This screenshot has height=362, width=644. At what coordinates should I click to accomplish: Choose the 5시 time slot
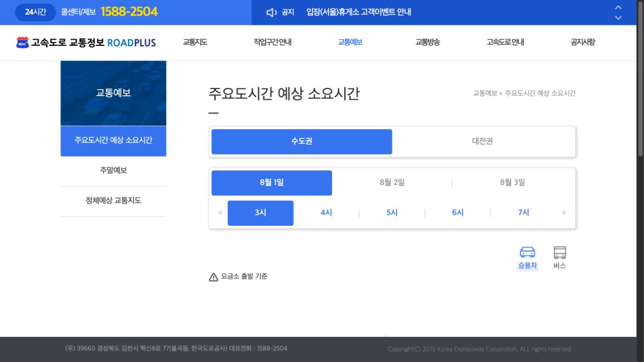point(392,213)
